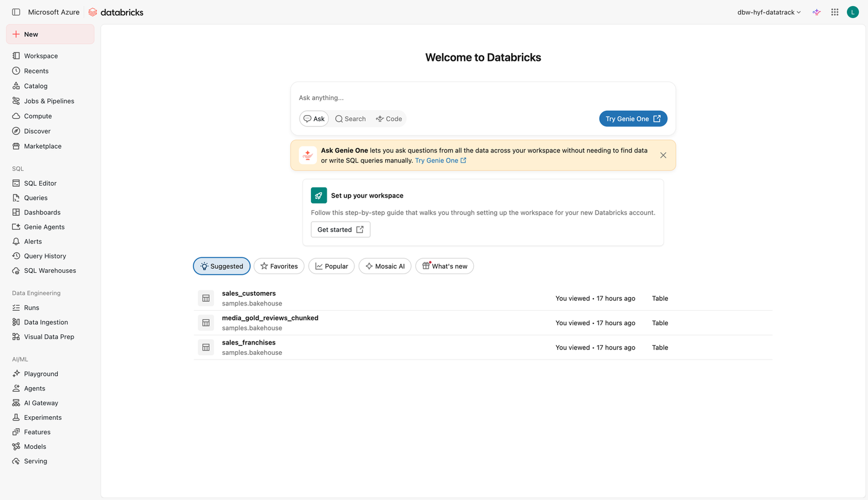868x500 pixels.
Task: Click "You viewed • 17 hours ago" for media_gold_reviews_chunked
Action: (596, 323)
